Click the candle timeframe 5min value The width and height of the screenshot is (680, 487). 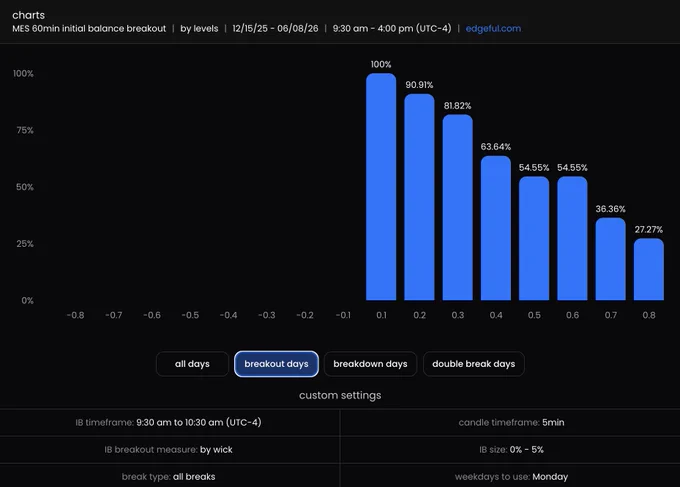point(553,422)
